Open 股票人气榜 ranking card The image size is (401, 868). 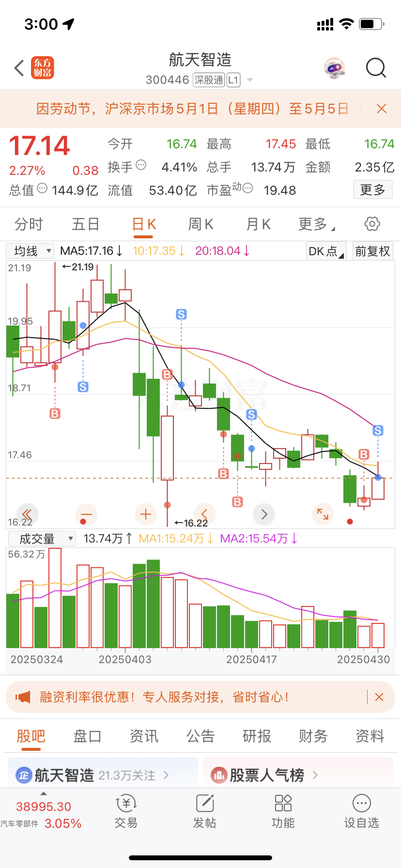[298, 774]
